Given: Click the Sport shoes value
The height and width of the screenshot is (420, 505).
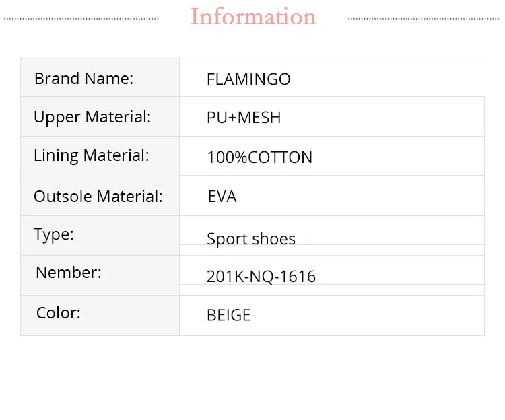Looking at the screenshot, I should tap(251, 239).
